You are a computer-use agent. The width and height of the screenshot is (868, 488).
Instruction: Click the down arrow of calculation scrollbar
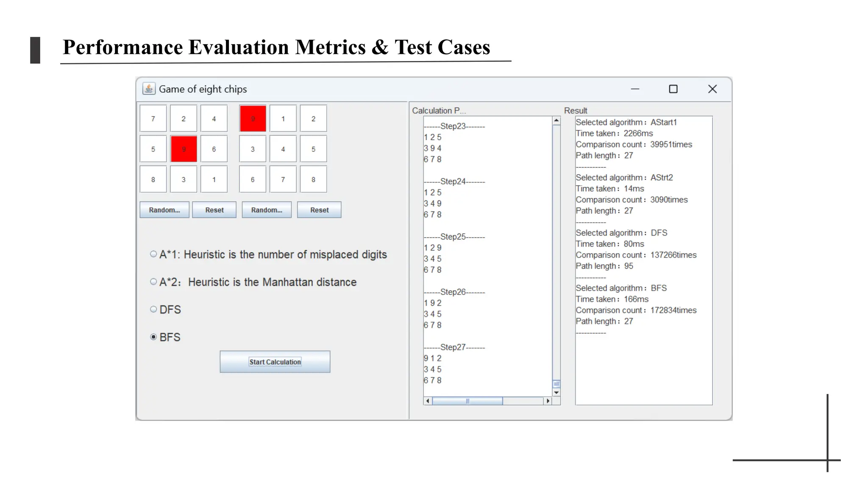[x=556, y=393]
